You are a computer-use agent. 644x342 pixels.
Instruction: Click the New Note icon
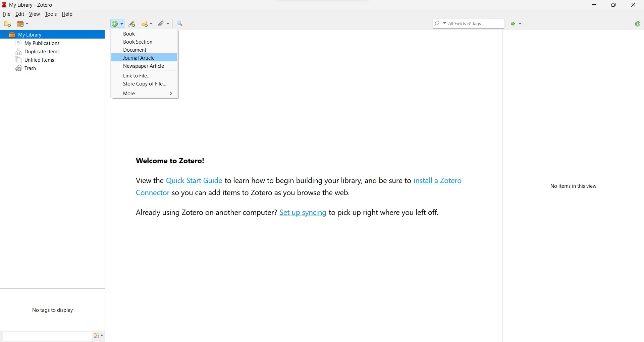click(145, 24)
